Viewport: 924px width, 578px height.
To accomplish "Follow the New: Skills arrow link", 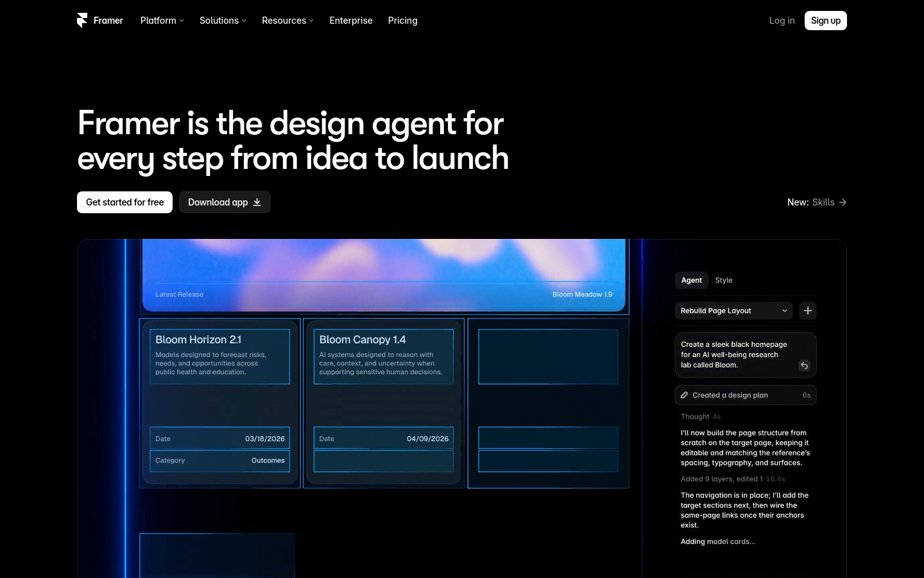I will pyautogui.click(x=817, y=202).
